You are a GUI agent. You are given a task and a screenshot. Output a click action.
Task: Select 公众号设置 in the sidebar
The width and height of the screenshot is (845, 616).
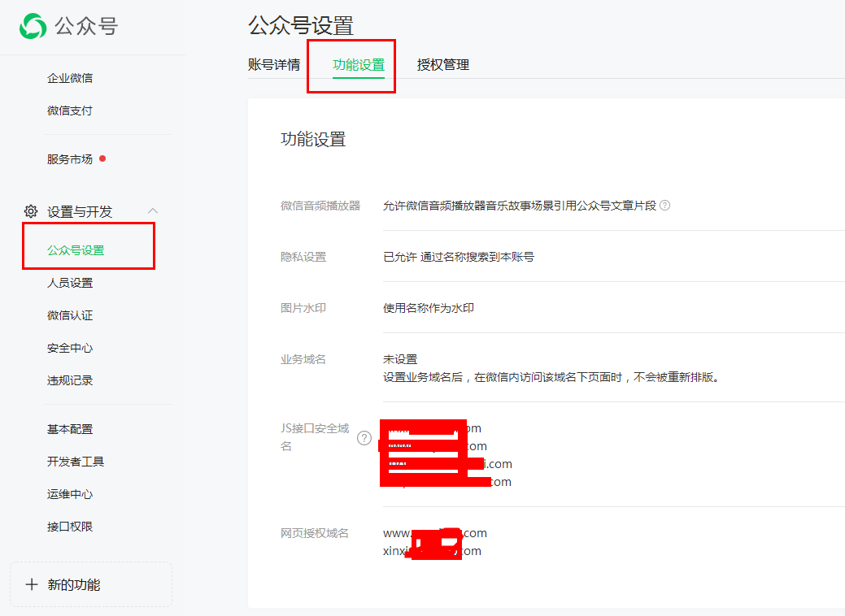(x=76, y=250)
